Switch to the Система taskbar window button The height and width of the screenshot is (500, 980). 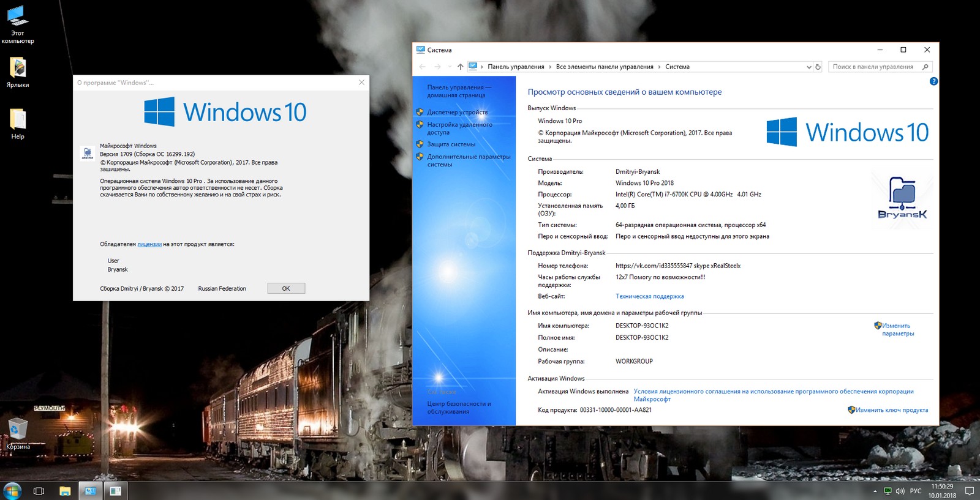[90, 491]
